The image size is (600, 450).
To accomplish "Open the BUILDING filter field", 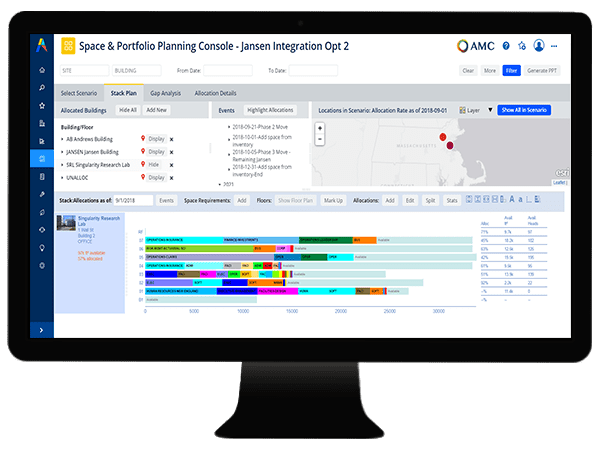I will (137, 70).
